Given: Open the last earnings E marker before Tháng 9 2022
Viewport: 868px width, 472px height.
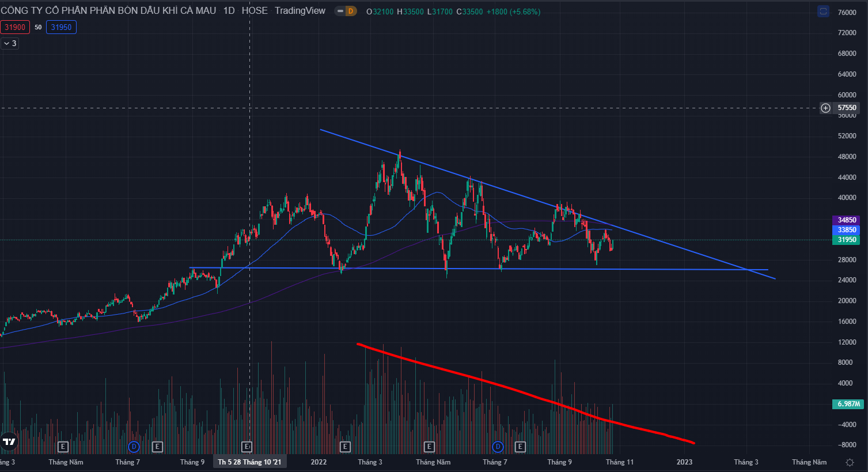Looking at the screenshot, I should pyautogui.click(x=520, y=447).
